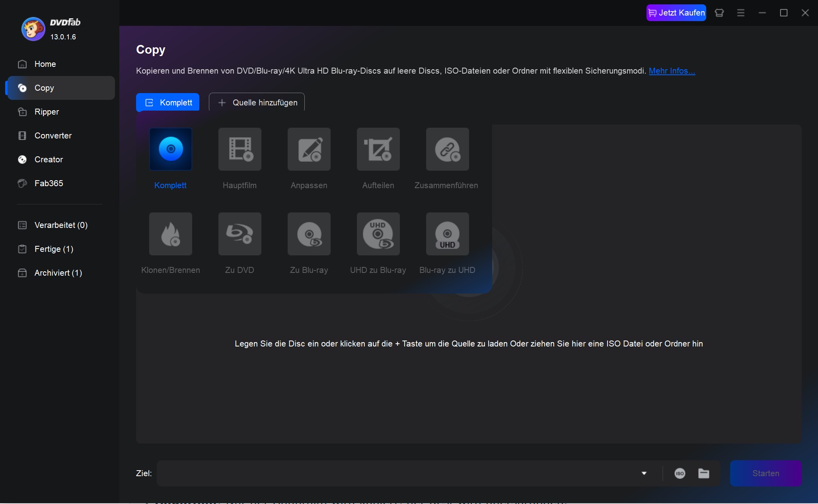The width and height of the screenshot is (818, 504).
Task: Toggle the Fertige completed jobs panel
Action: click(x=53, y=248)
